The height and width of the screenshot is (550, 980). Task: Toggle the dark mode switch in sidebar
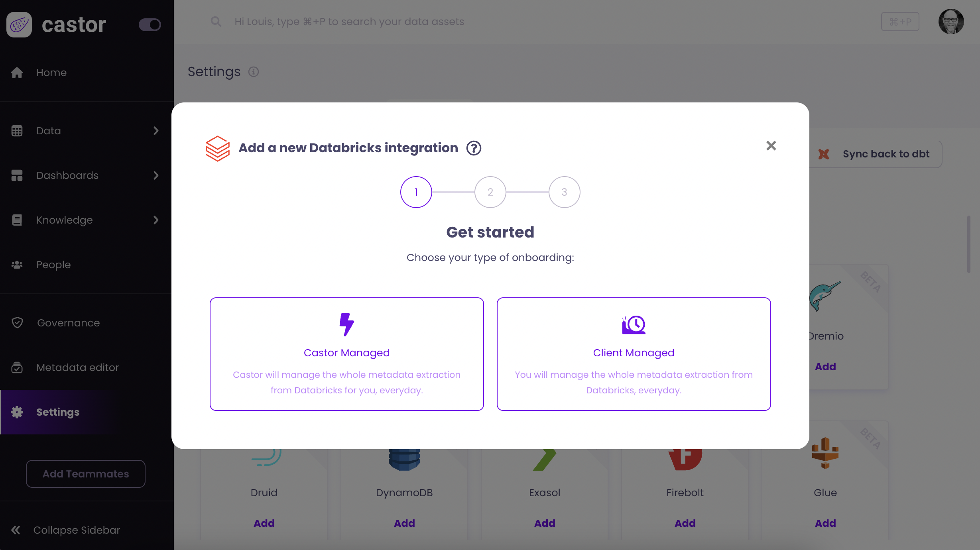[x=150, y=25]
